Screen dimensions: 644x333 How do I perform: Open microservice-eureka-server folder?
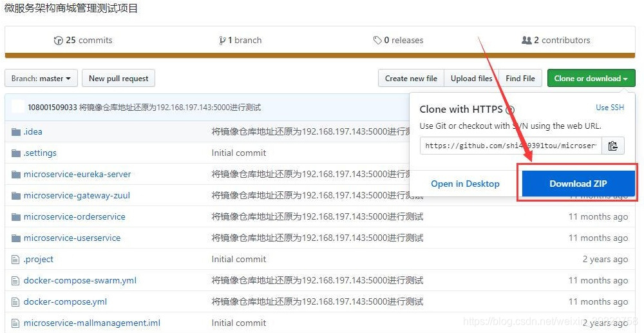coord(77,174)
